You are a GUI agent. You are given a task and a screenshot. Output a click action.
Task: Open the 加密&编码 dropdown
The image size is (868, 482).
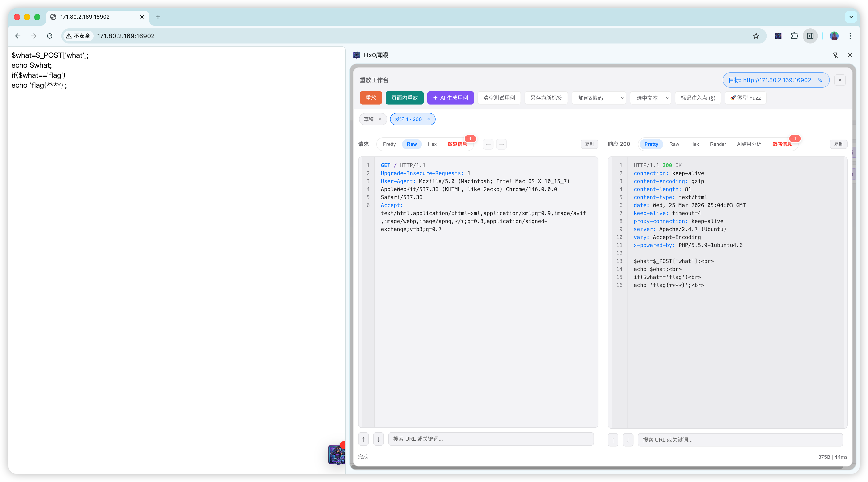(599, 98)
